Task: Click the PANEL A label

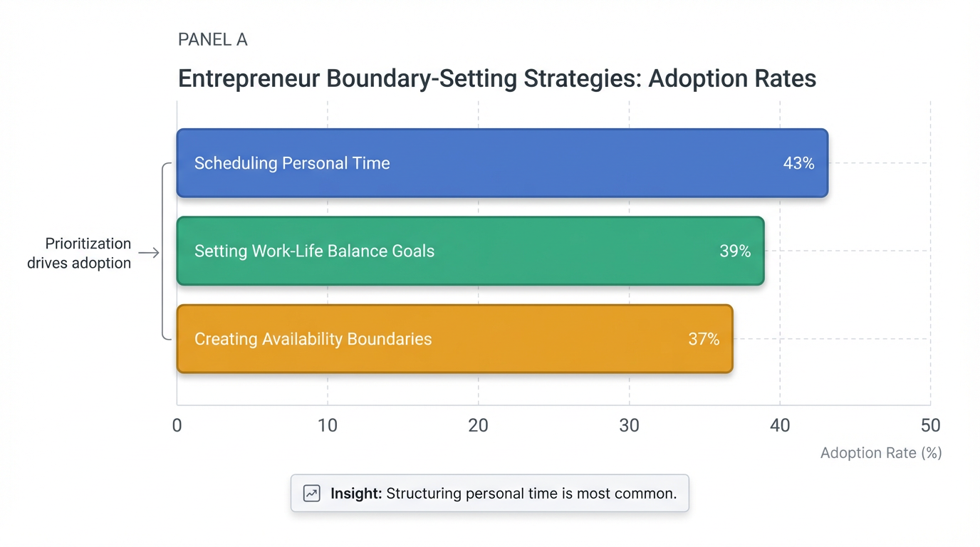Action: 212,40
